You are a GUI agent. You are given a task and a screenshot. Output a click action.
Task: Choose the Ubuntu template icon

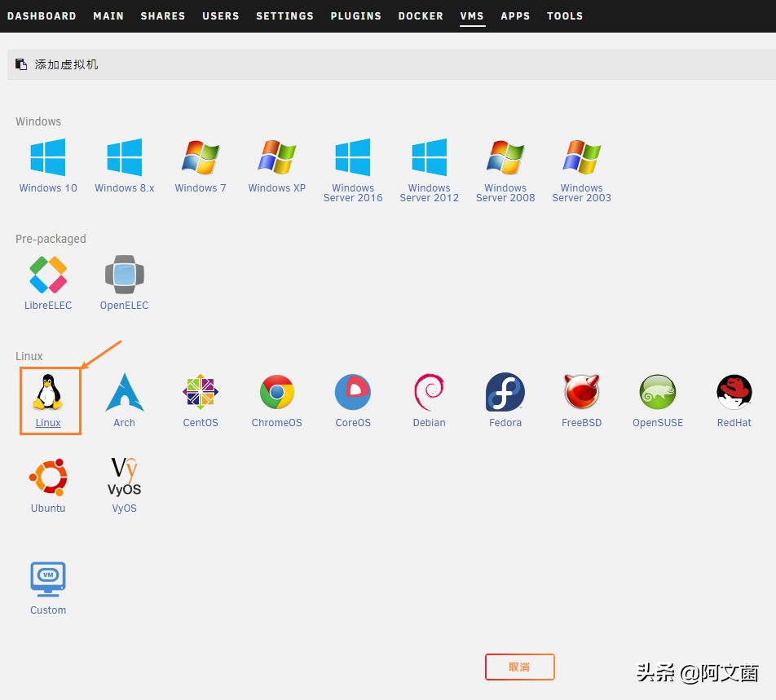click(48, 478)
